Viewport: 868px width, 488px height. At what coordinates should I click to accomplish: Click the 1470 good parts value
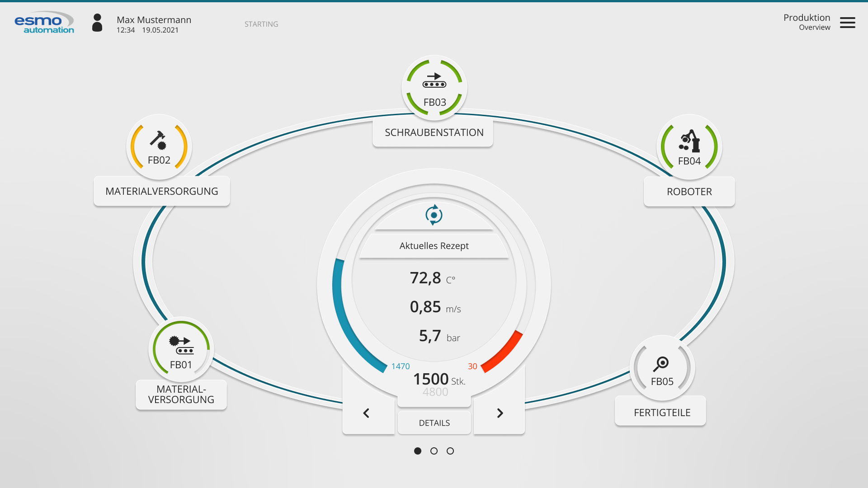[x=401, y=366]
